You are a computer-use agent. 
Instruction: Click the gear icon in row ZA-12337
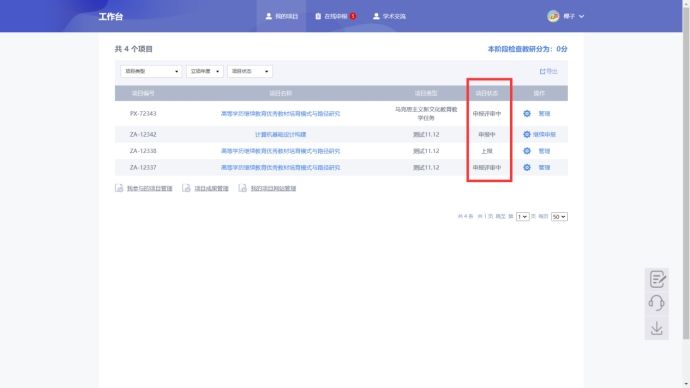[x=527, y=168]
